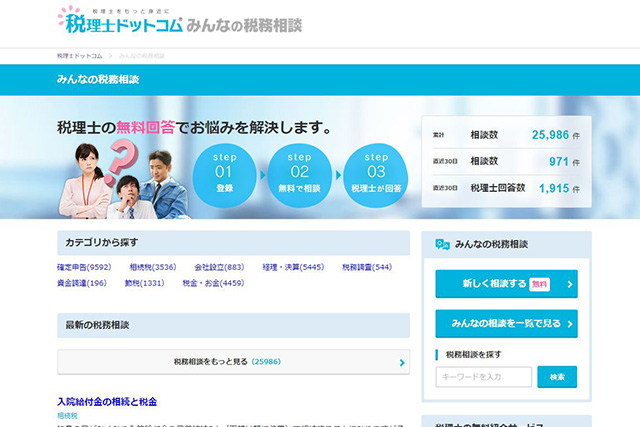
Task: Click the 税務相談を探す label
Action: tap(473, 354)
